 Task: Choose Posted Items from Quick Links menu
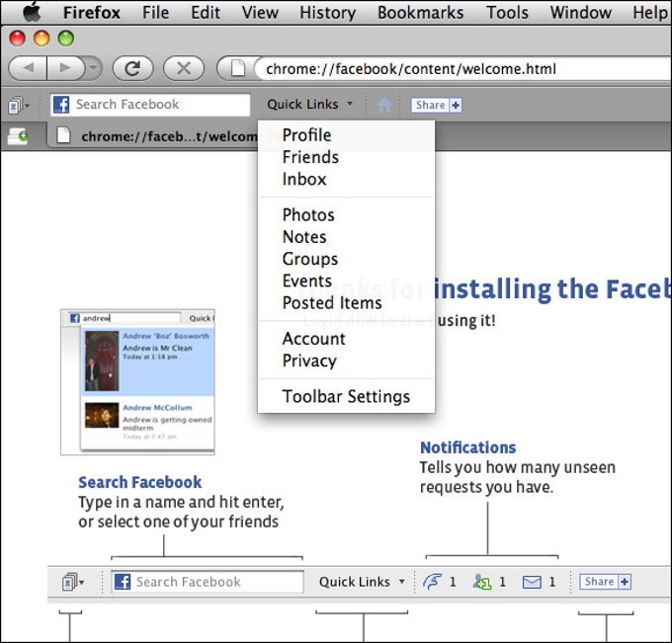tap(346, 303)
